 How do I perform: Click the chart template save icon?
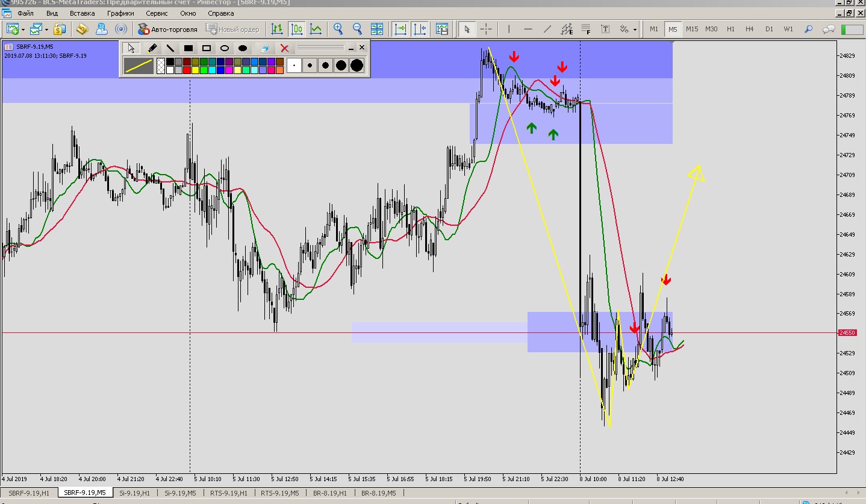pos(442,29)
